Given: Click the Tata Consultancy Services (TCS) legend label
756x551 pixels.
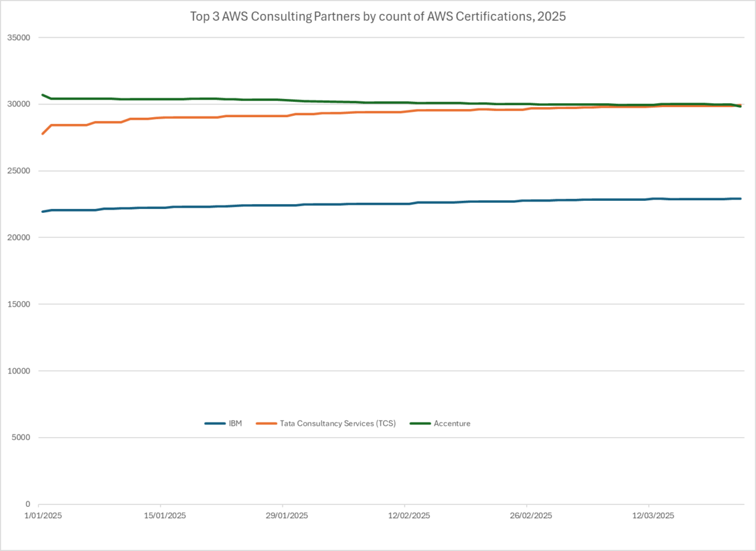Looking at the screenshot, I should pyautogui.click(x=338, y=423).
